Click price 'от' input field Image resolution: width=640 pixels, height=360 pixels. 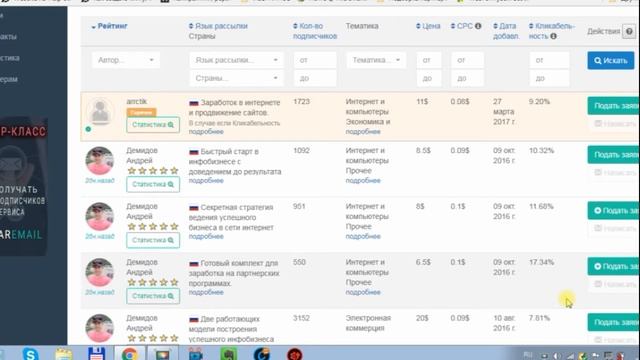coord(429,60)
